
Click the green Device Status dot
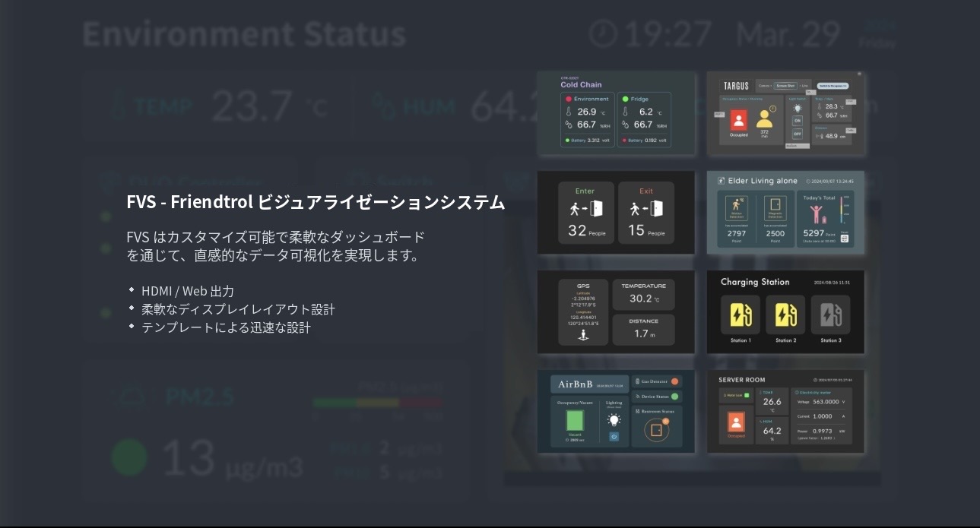coord(675,397)
